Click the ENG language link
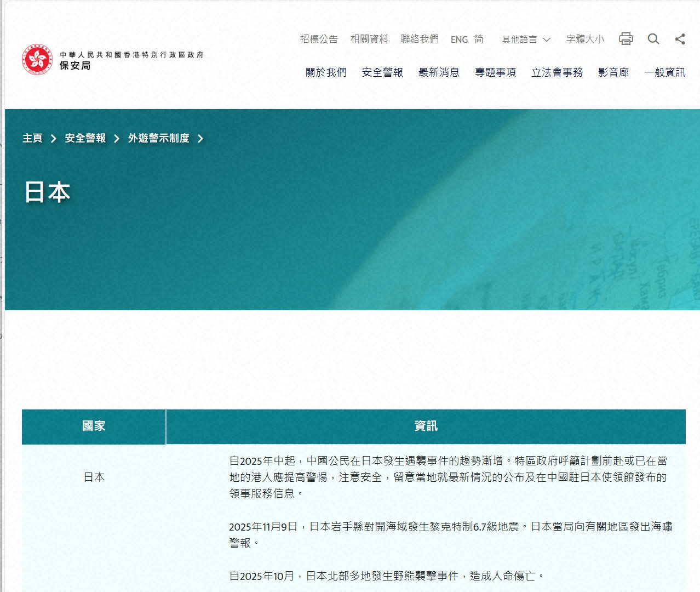Screen dimensions: 700x592 coord(458,39)
